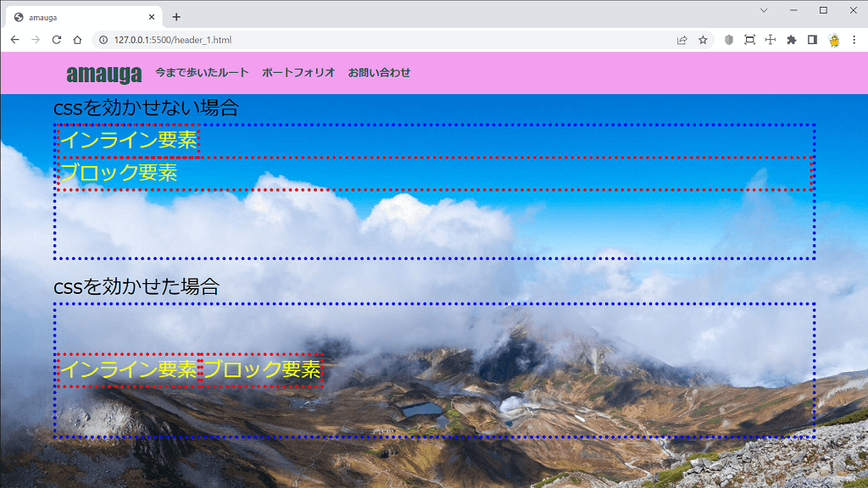Open a new browser tab
The width and height of the screenshot is (868, 488).
pyautogui.click(x=176, y=17)
